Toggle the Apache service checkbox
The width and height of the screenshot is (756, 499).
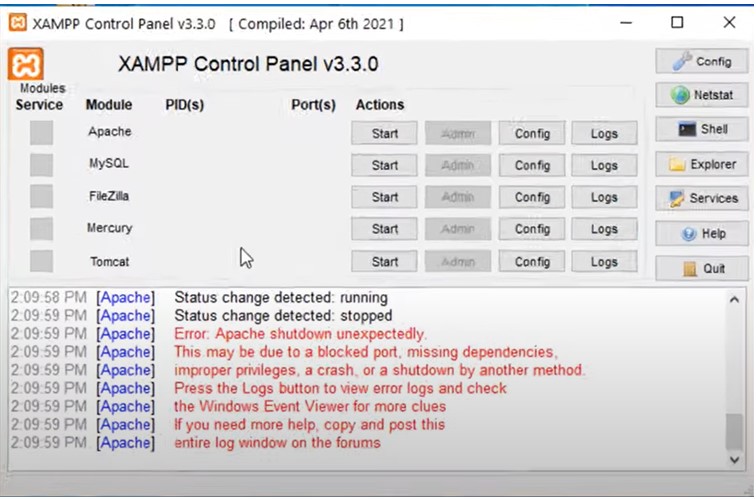(x=41, y=133)
